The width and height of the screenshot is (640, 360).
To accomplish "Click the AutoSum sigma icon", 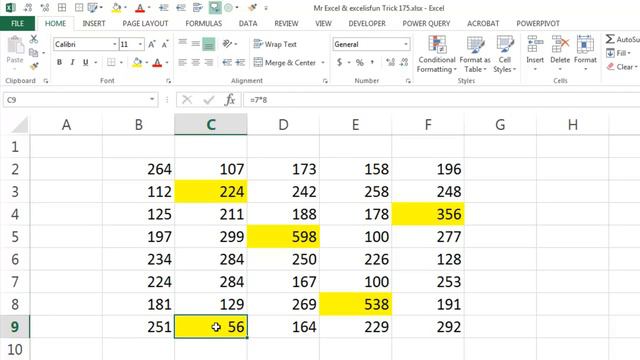I will pos(610,39).
